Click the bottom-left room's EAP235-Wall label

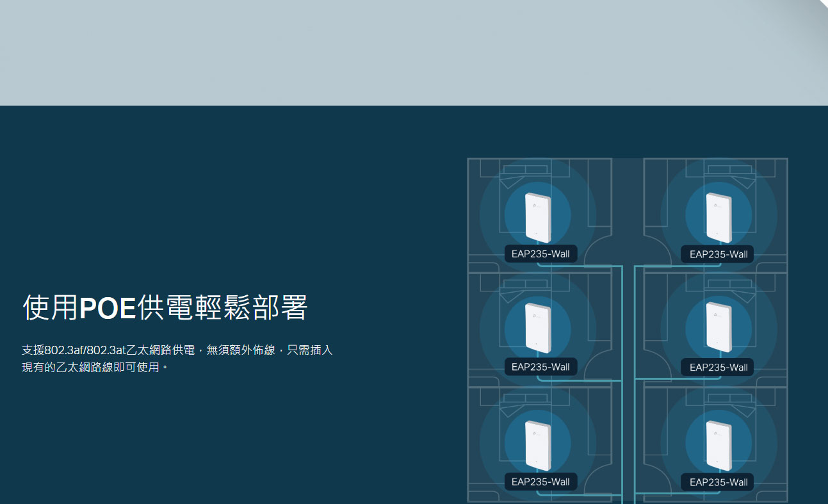point(540,482)
